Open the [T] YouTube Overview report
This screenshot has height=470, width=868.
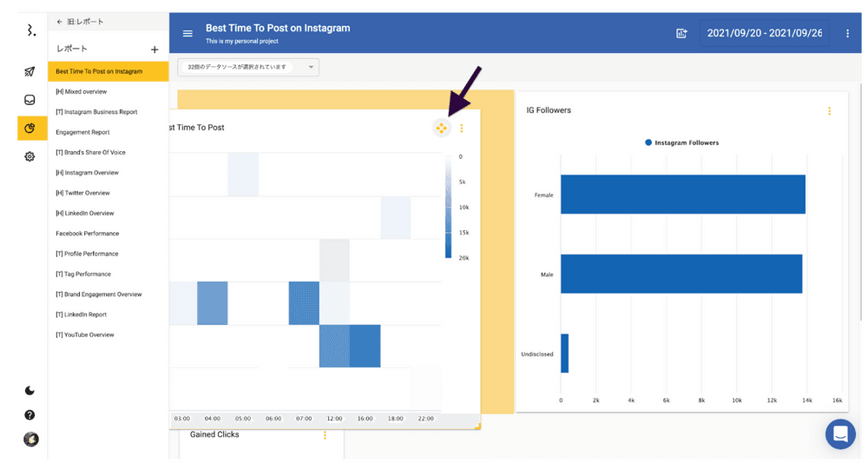pos(84,334)
